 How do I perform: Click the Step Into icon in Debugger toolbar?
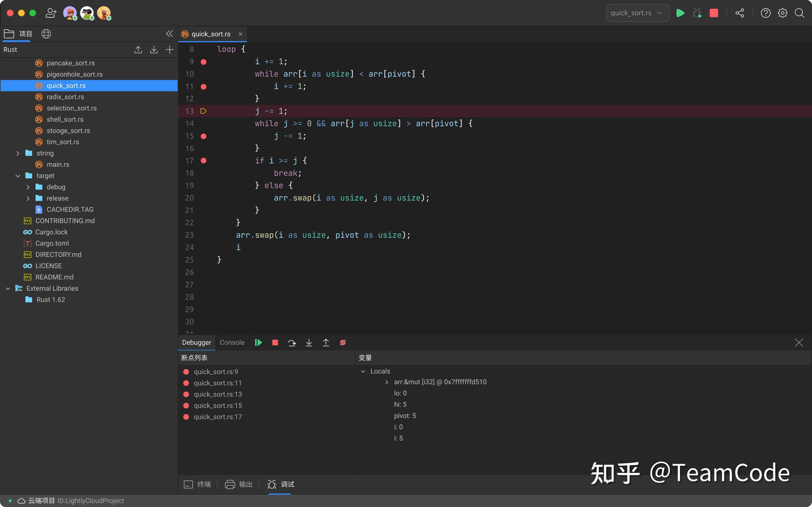308,342
